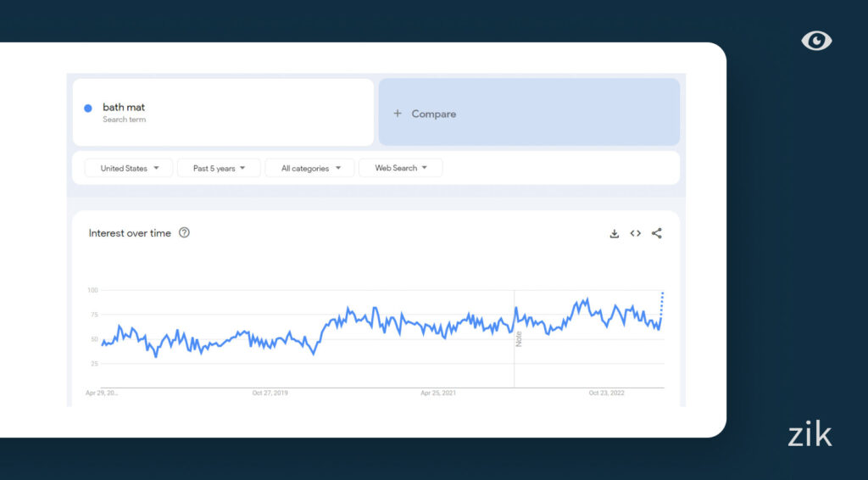Open the Past 5 years time range dropdown

click(219, 168)
